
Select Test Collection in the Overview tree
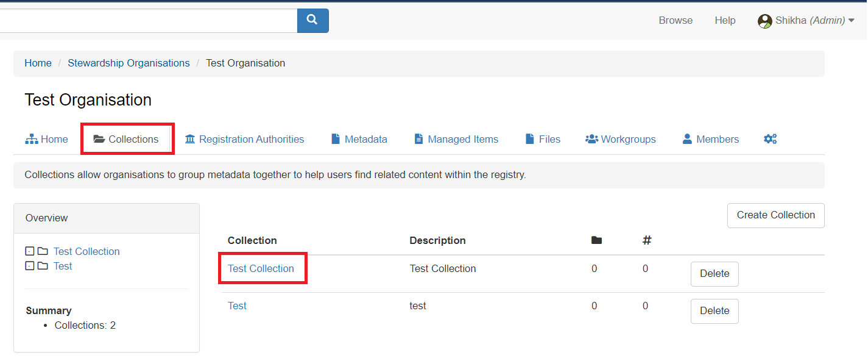tap(86, 251)
